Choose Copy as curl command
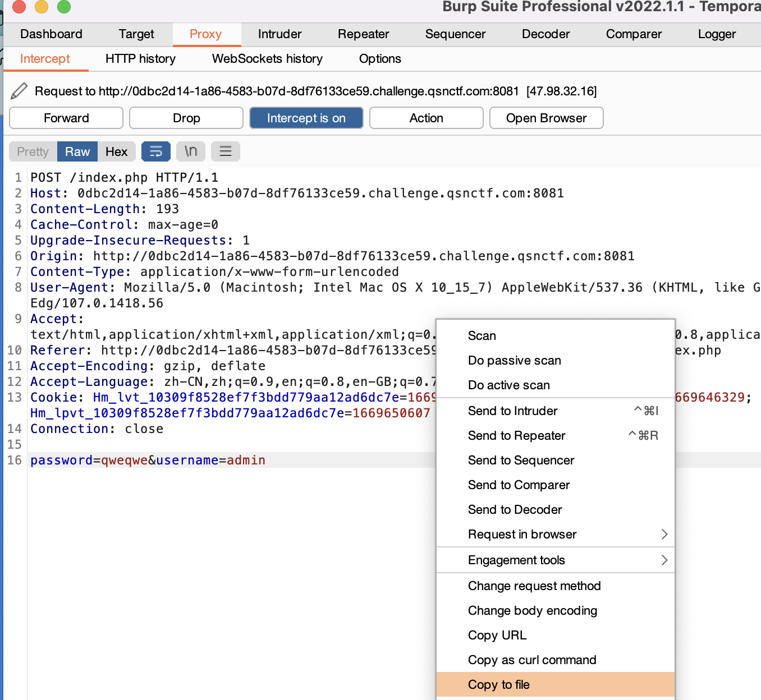Image resolution: width=761 pixels, height=700 pixels. [x=556, y=660]
